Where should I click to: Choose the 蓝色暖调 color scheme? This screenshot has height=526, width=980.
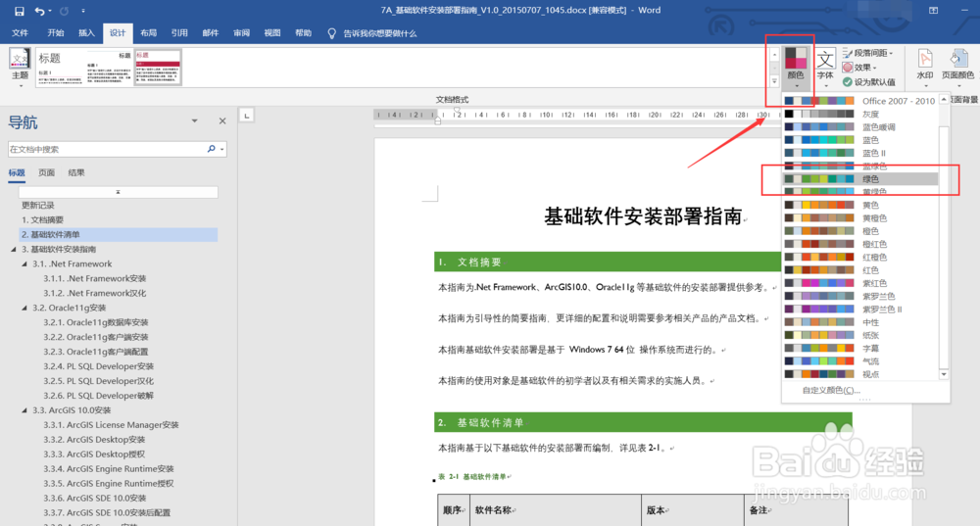(860, 126)
